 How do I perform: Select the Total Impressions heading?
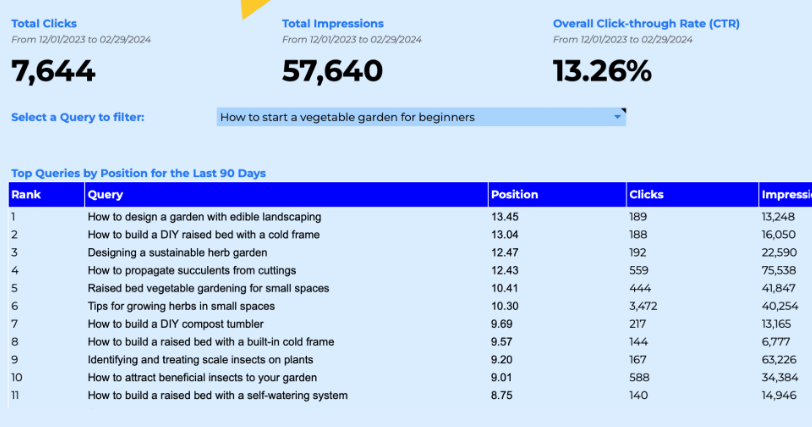333,23
